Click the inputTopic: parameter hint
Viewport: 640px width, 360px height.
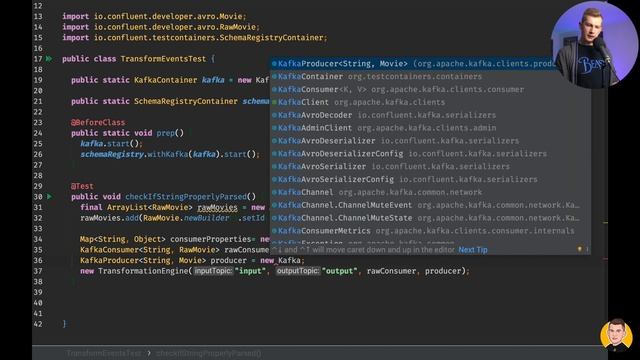(213, 271)
